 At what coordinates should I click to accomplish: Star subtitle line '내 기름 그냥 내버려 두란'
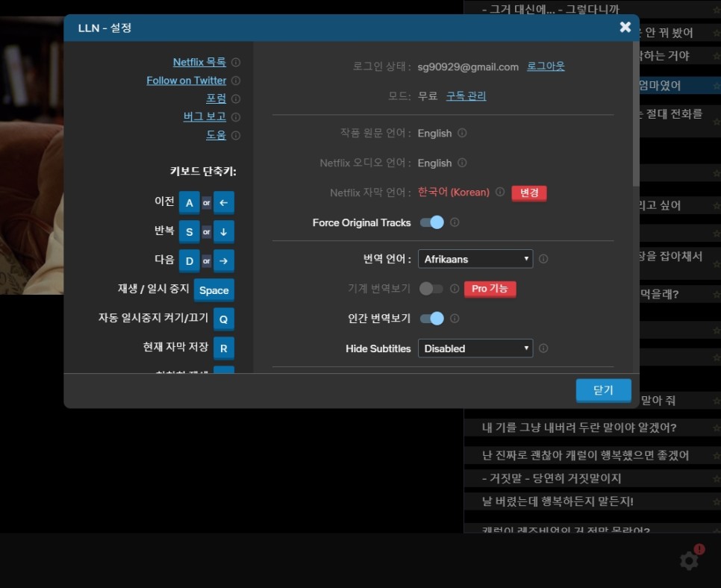tap(717, 428)
